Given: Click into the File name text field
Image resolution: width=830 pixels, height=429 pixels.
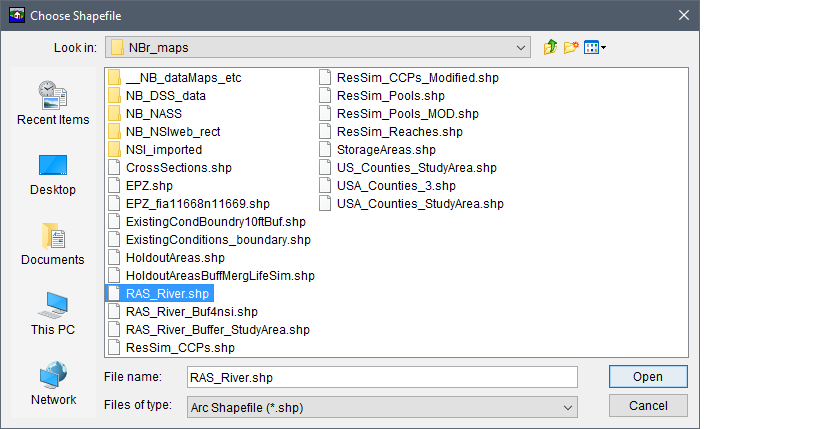Looking at the screenshot, I should tap(382, 377).
